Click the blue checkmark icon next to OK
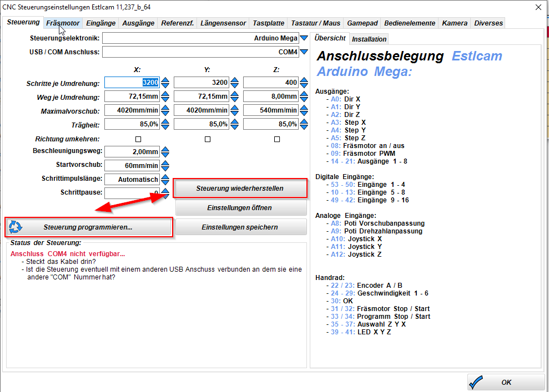549x392 pixels. click(x=476, y=382)
